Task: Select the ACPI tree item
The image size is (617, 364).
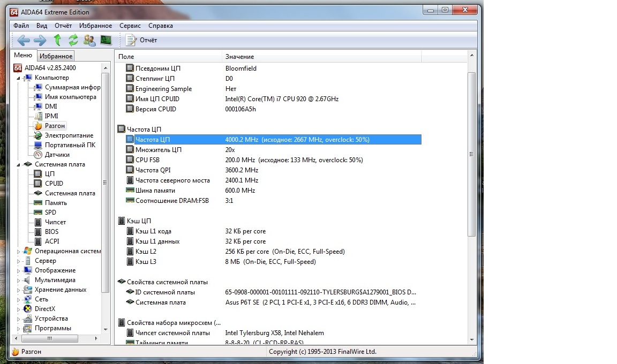Action: (47, 241)
